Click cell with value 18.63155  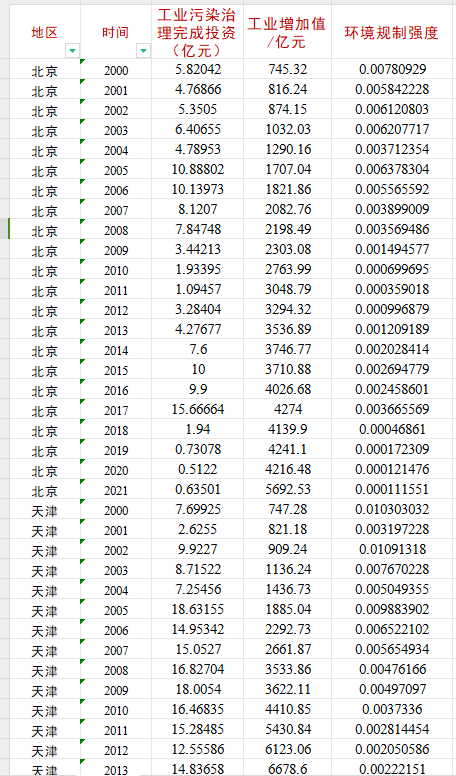pos(198,610)
